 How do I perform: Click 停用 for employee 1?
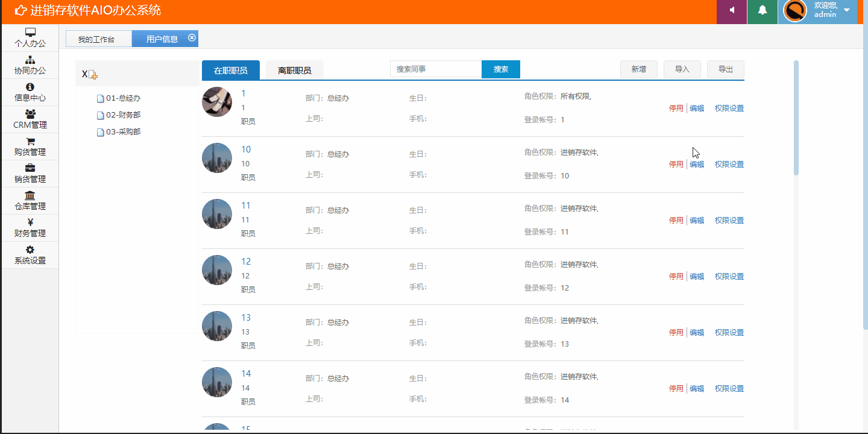pyautogui.click(x=676, y=108)
